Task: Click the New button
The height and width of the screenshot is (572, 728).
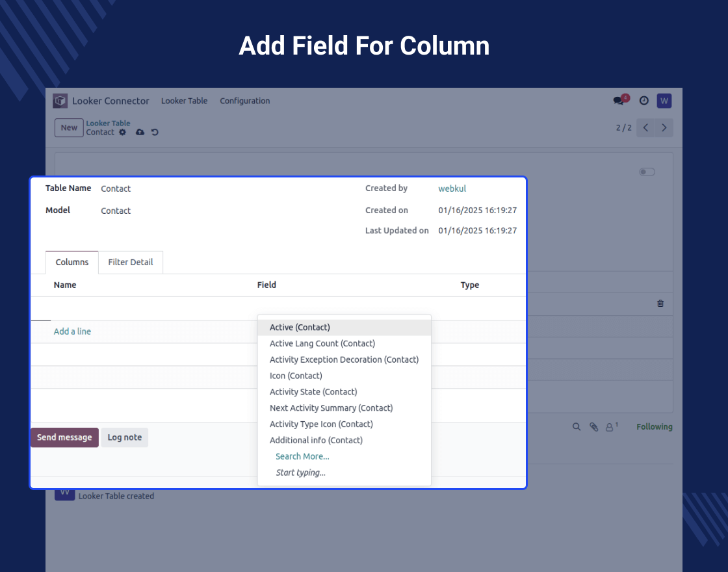Action: coord(69,127)
